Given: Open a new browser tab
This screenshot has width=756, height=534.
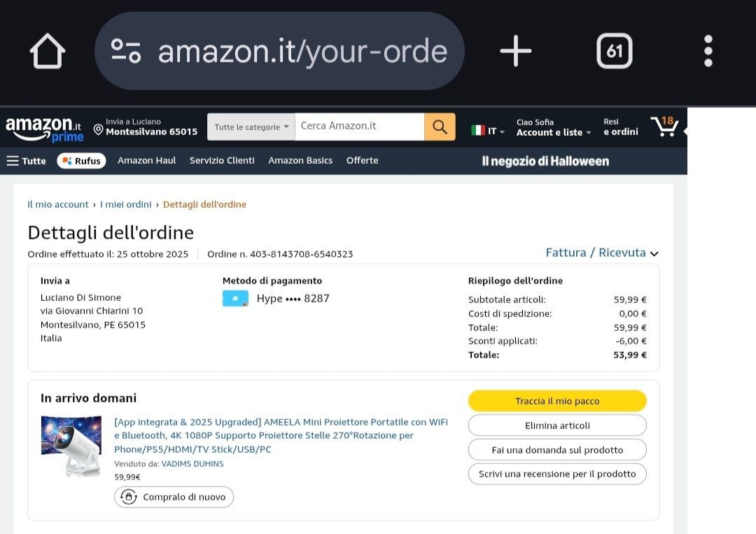Looking at the screenshot, I should tap(516, 51).
